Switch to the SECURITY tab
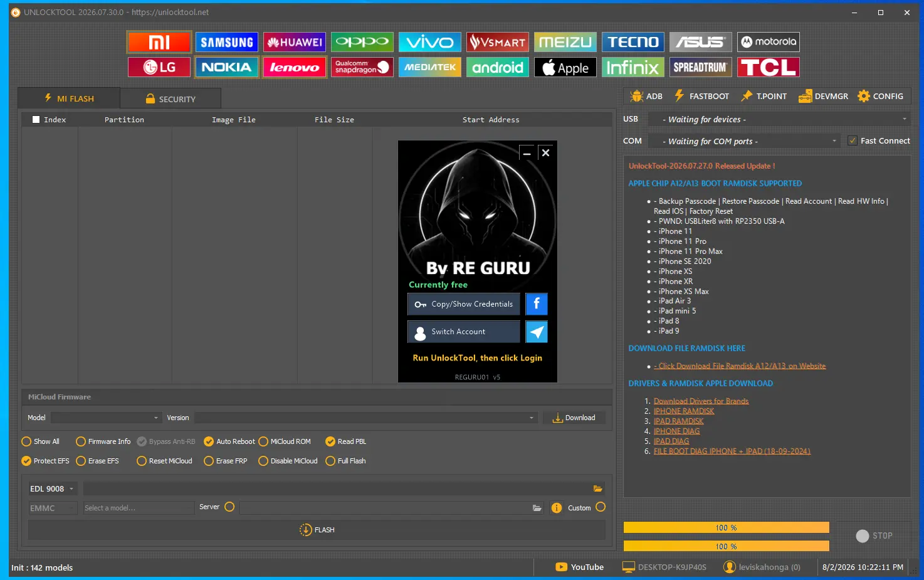Screen dimensions: 924x580 171,99
